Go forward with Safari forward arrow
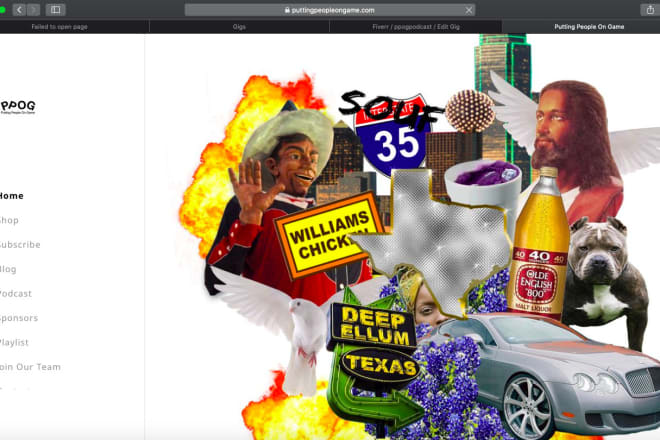This screenshot has height=440, width=660. 33,10
